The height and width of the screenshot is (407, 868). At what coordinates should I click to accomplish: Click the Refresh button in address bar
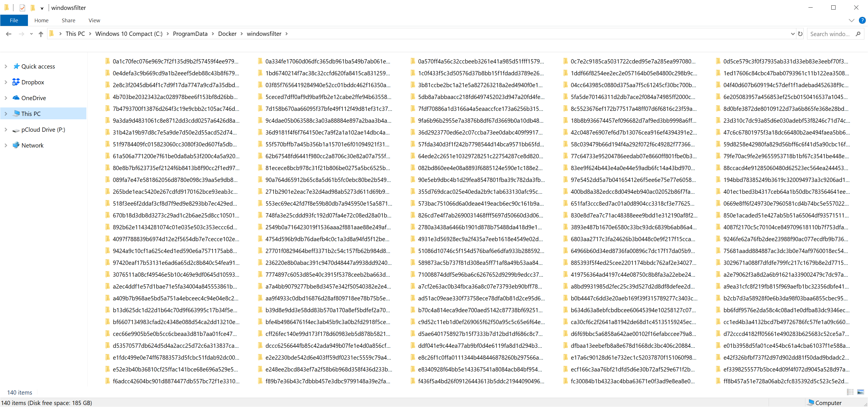(x=800, y=34)
